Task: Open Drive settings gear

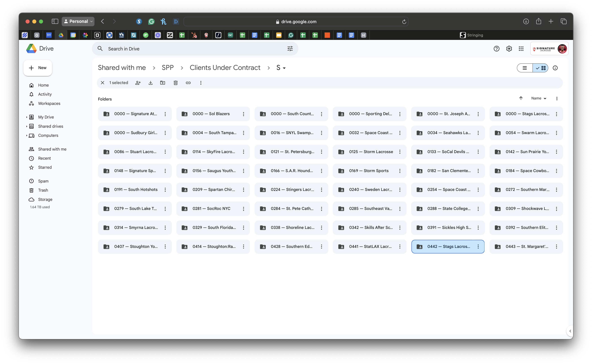Action: point(509,49)
